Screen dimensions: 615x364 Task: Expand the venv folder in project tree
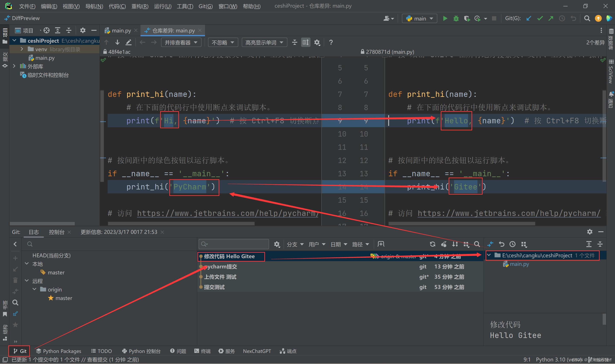22,49
